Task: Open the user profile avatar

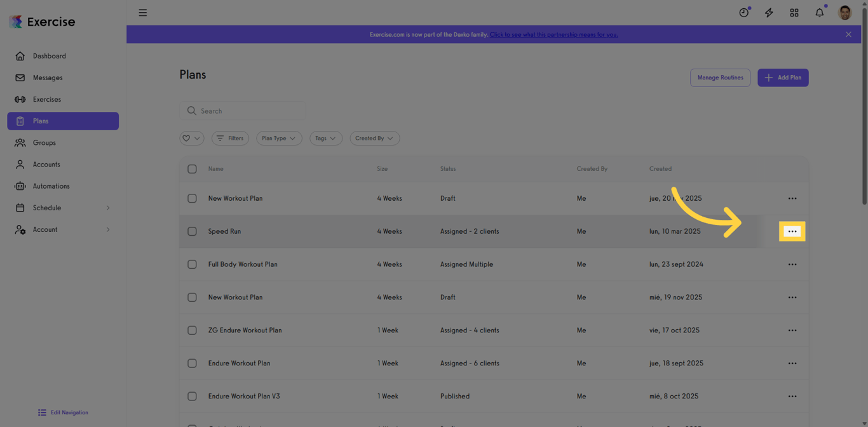Action: [x=845, y=13]
